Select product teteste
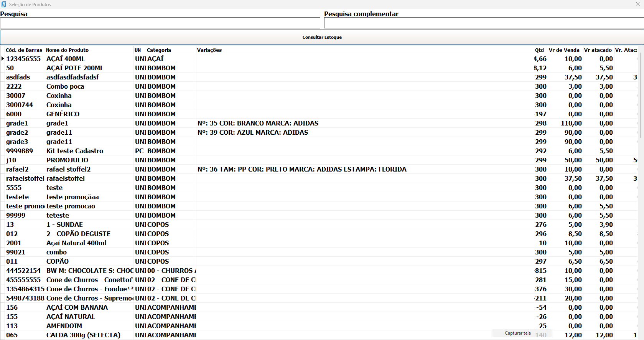The width and height of the screenshot is (644, 340). click(x=58, y=215)
